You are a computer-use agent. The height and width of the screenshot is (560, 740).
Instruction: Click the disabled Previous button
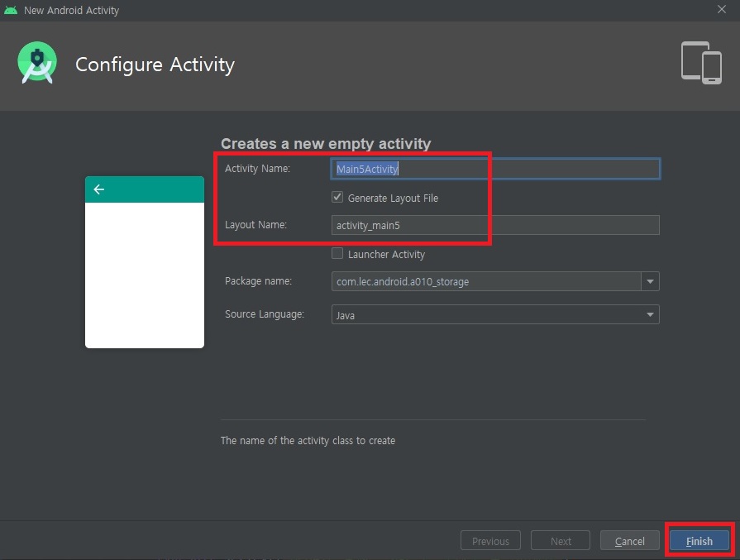pyautogui.click(x=490, y=541)
